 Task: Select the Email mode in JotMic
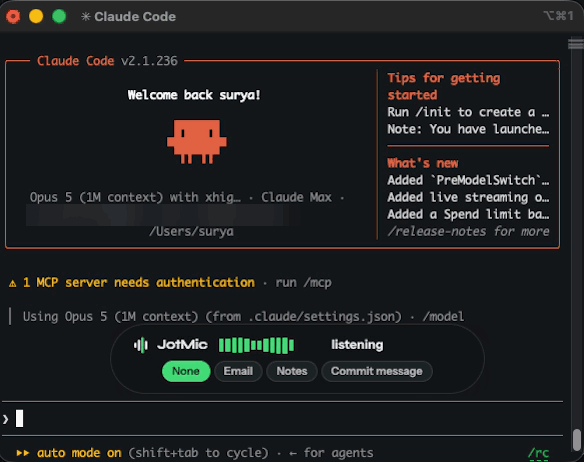click(238, 371)
